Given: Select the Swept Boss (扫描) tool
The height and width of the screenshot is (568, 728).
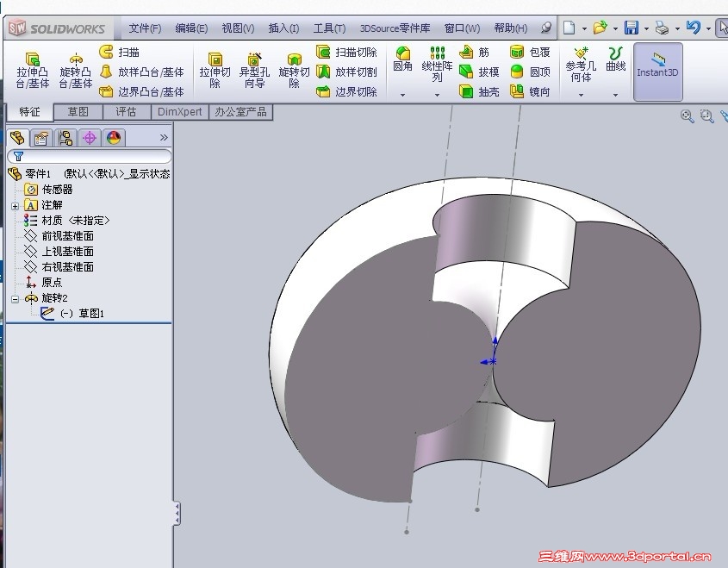Looking at the screenshot, I should (119, 52).
